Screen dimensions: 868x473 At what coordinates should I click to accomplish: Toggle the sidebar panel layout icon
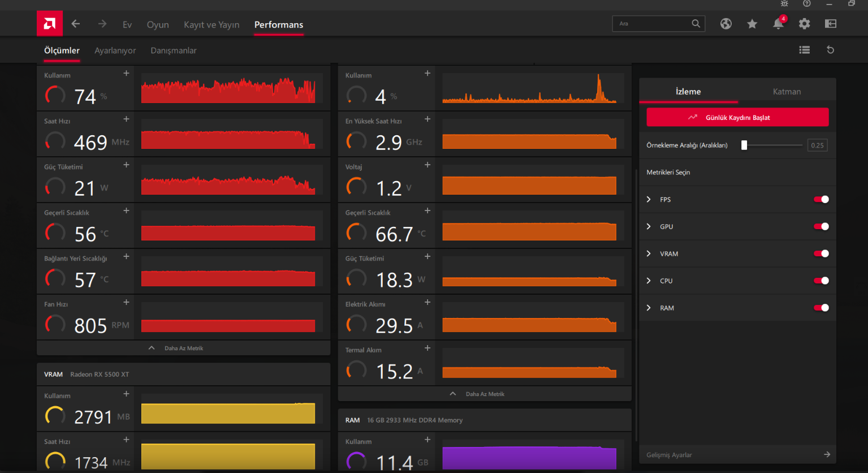point(830,24)
